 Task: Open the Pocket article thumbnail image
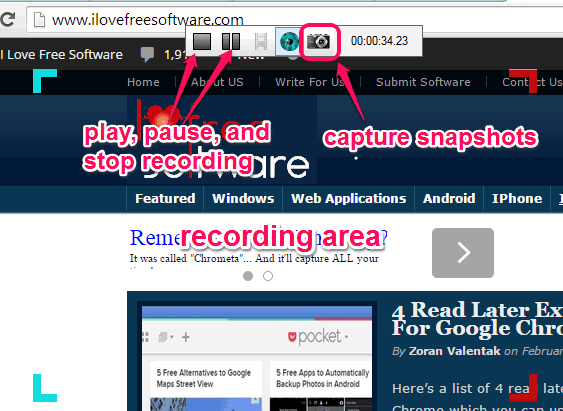point(257,359)
